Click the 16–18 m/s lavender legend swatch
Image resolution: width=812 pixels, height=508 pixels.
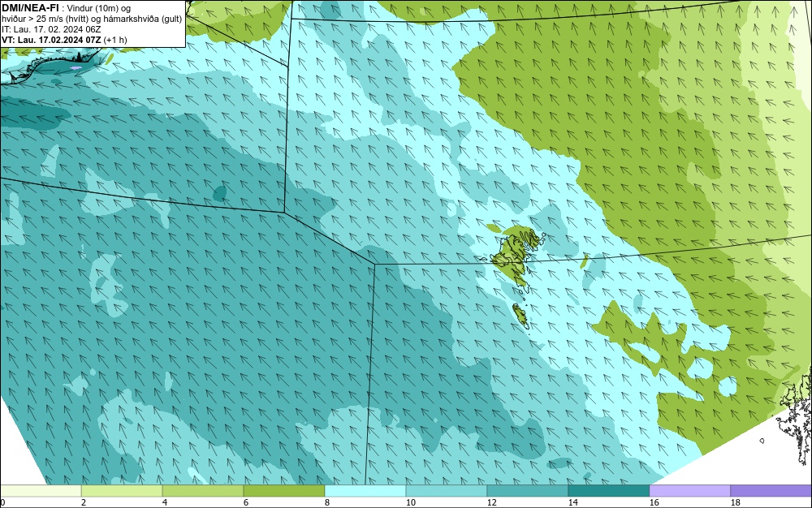(689, 491)
